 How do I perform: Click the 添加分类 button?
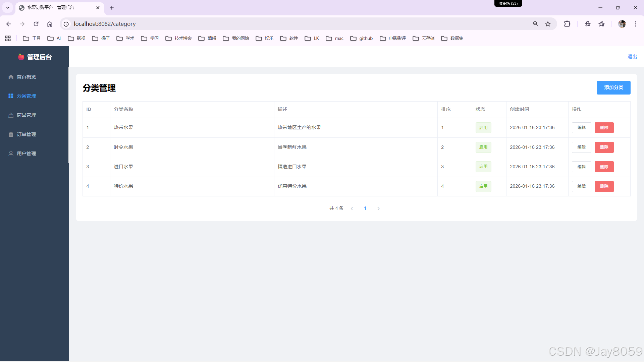(x=613, y=87)
